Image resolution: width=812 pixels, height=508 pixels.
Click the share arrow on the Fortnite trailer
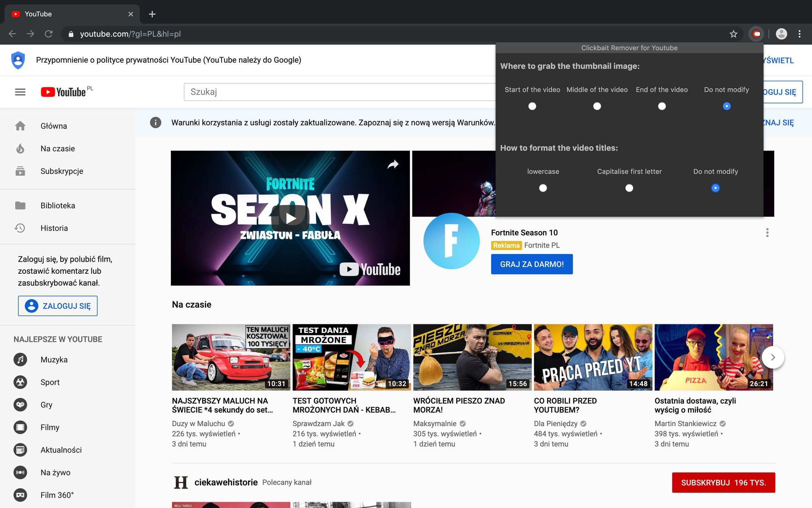[x=393, y=164]
